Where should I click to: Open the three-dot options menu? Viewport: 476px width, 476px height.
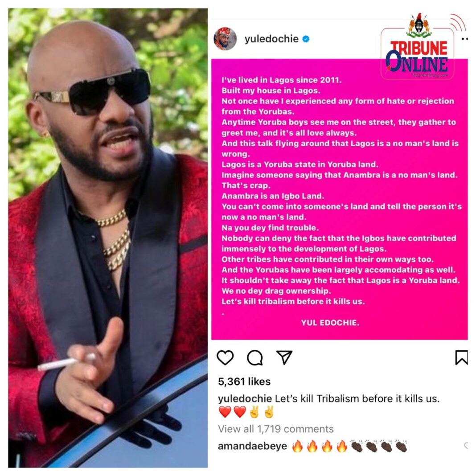464,39
